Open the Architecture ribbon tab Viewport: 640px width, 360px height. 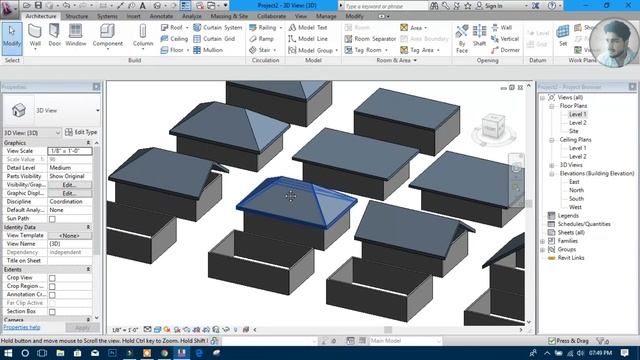click(41, 16)
